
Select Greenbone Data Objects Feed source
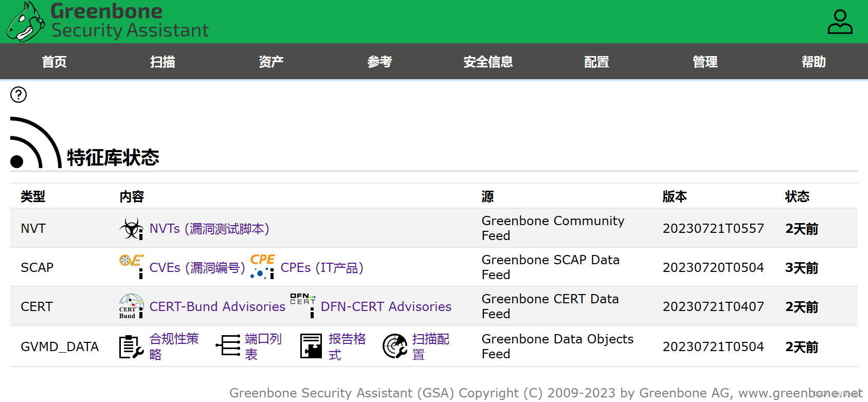pyautogui.click(x=557, y=346)
